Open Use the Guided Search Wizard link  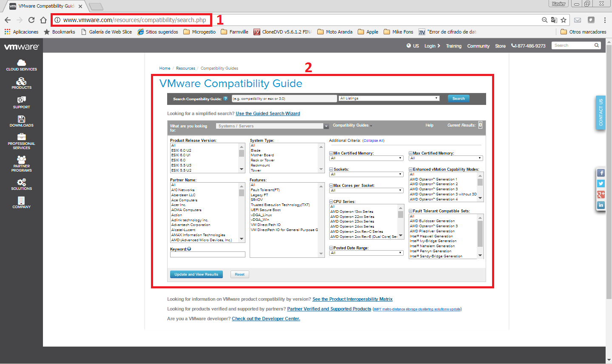pyautogui.click(x=268, y=113)
